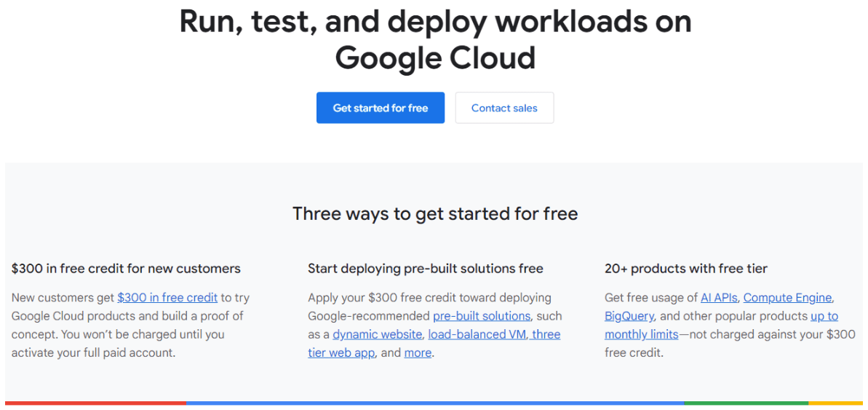The width and height of the screenshot is (868, 410).
Task: Go to the Compute Engine link
Action: point(787,298)
